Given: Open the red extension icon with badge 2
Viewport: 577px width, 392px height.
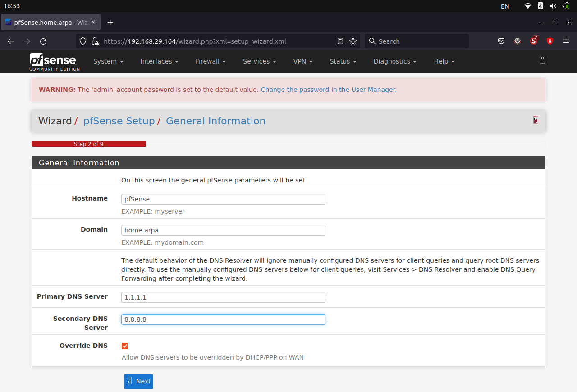Looking at the screenshot, I should click(534, 41).
